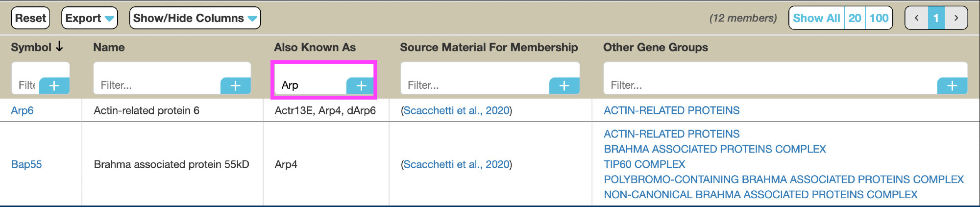This screenshot has height=207, width=980.
Task: Select page 1 in pagination
Action: (936, 18)
